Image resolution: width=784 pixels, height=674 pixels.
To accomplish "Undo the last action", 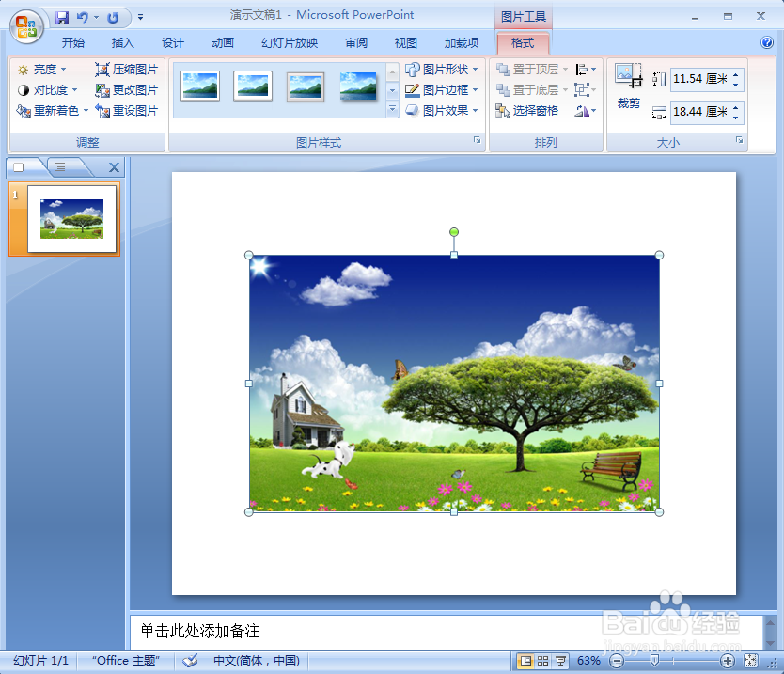I will coord(82,18).
